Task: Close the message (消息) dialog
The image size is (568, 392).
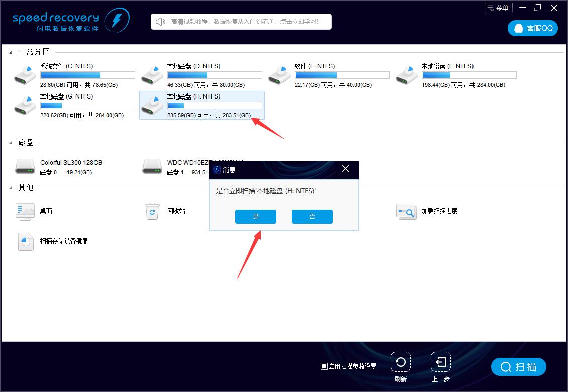Action: (345, 169)
